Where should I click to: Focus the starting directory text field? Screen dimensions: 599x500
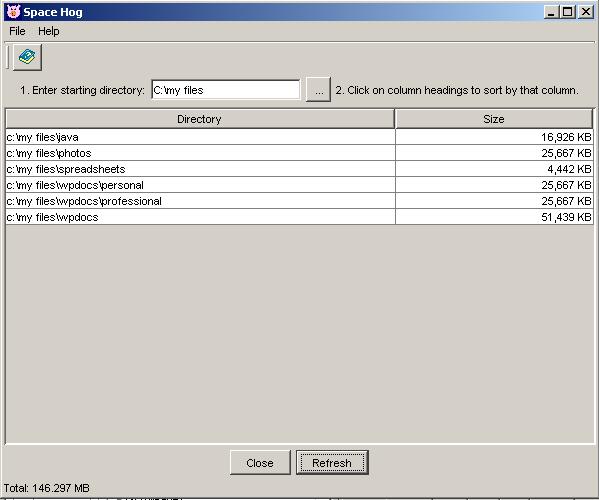pyautogui.click(x=226, y=90)
